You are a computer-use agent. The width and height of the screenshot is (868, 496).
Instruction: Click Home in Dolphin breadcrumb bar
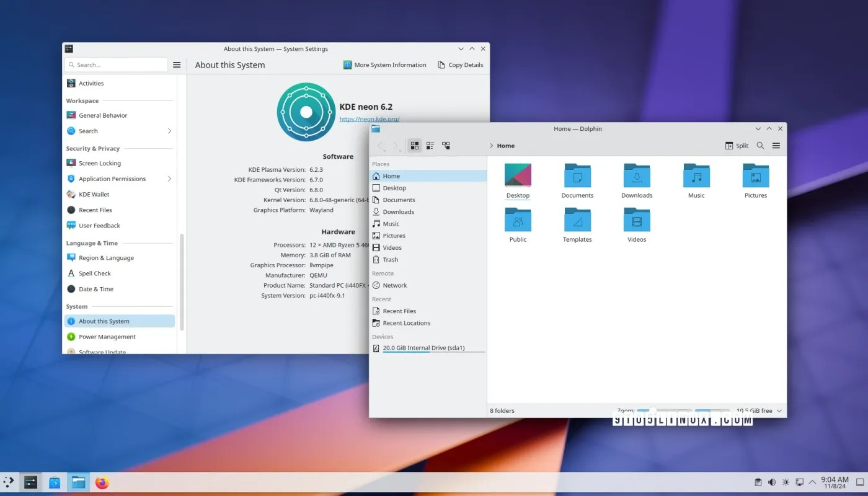(506, 146)
